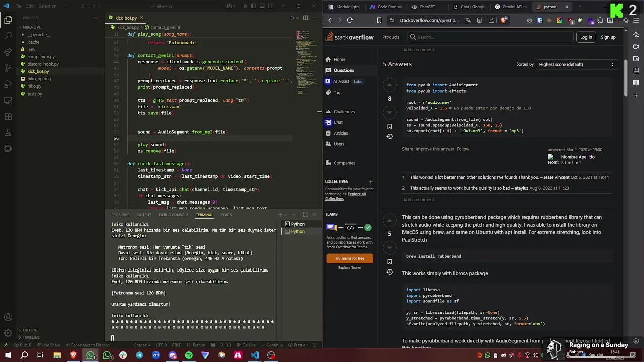
Task: Click Improve this answer link
Action: tap(435, 149)
